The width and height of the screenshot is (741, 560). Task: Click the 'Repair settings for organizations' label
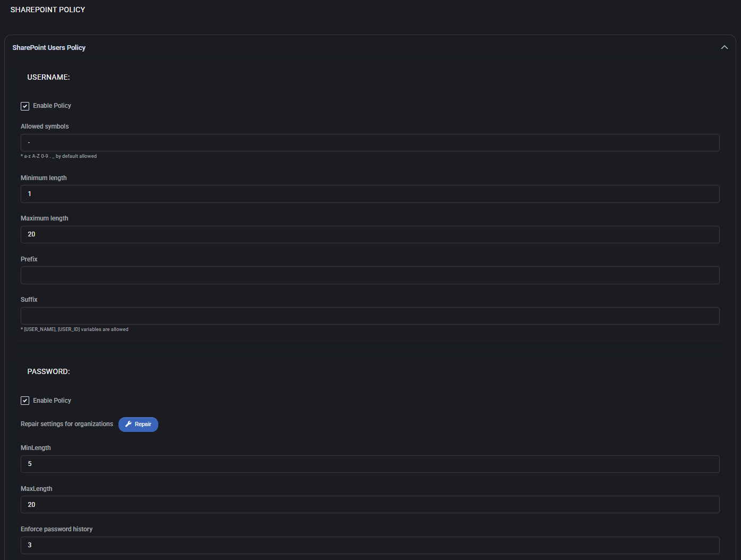point(67,424)
